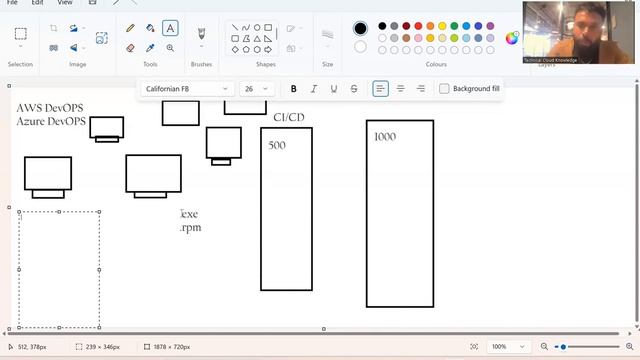Expand the Flip options arrow

(x=84, y=48)
